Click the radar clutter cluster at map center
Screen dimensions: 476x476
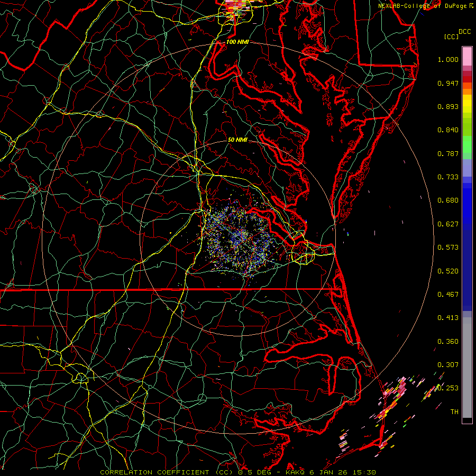coord(239,239)
